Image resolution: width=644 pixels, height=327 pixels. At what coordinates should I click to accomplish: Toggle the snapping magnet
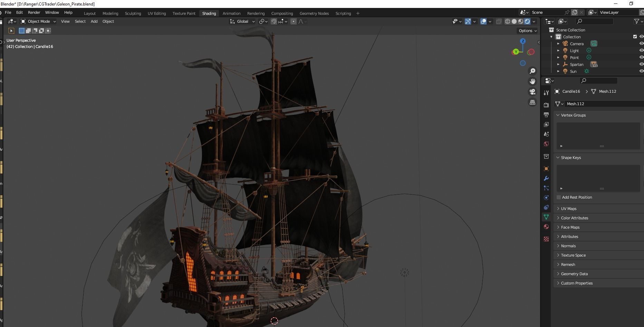click(274, 21)
